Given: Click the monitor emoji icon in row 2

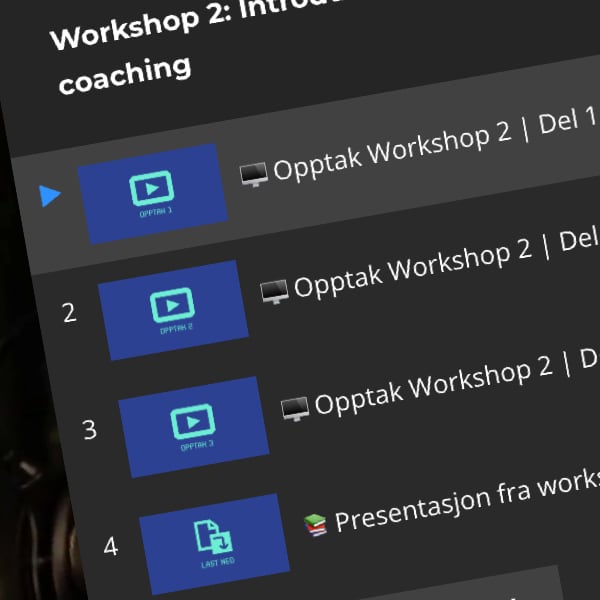Looking at the screenshot, I should (x=274, y=292).
